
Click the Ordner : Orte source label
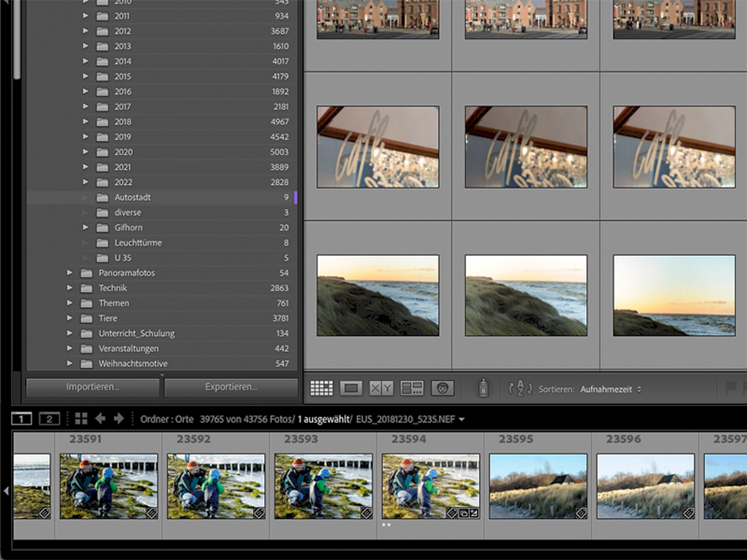(x=167, y=419)
